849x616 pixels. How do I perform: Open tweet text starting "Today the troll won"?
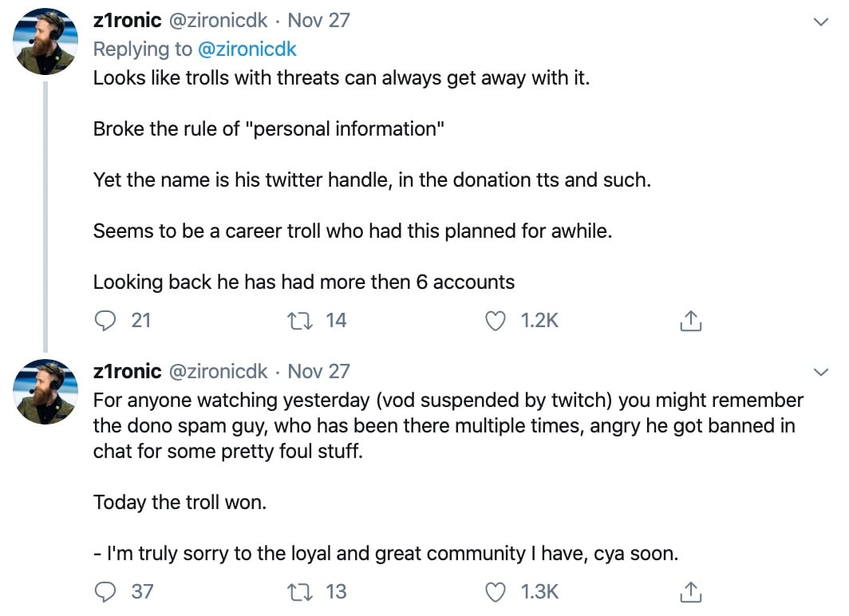click(180, 503)
